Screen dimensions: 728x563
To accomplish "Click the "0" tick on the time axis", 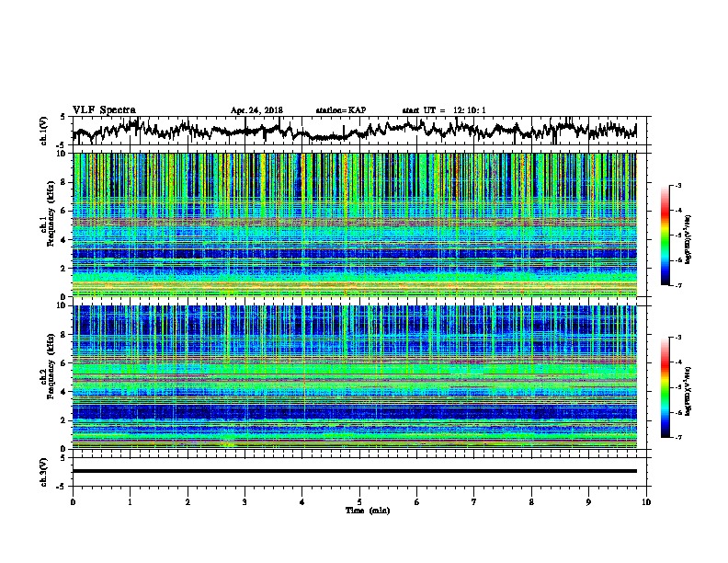I will 73,502.
